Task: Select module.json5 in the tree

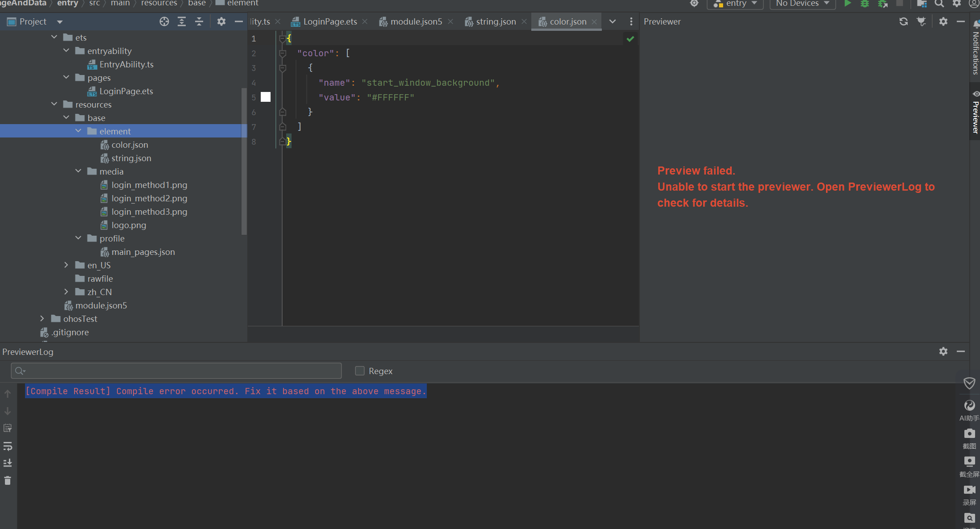Action: 101,305
